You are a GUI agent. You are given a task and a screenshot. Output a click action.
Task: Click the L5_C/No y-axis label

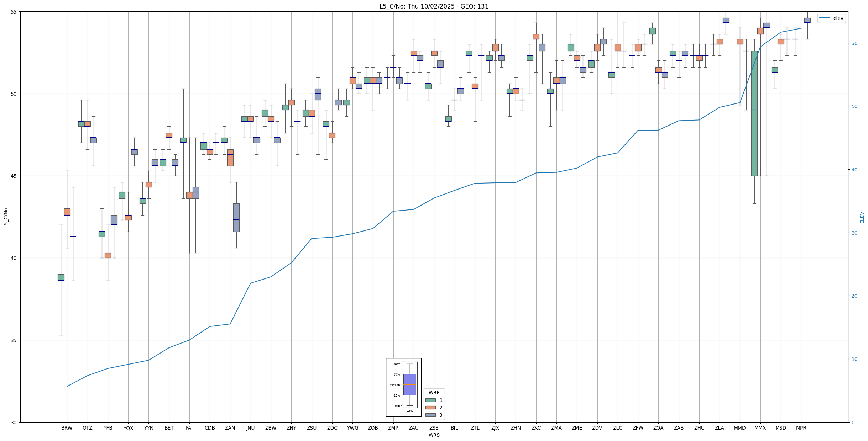pyautogui.click(x=6, y=217)
